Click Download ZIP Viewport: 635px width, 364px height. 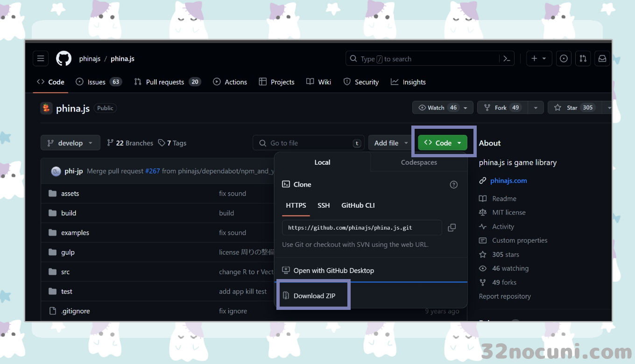314,296
